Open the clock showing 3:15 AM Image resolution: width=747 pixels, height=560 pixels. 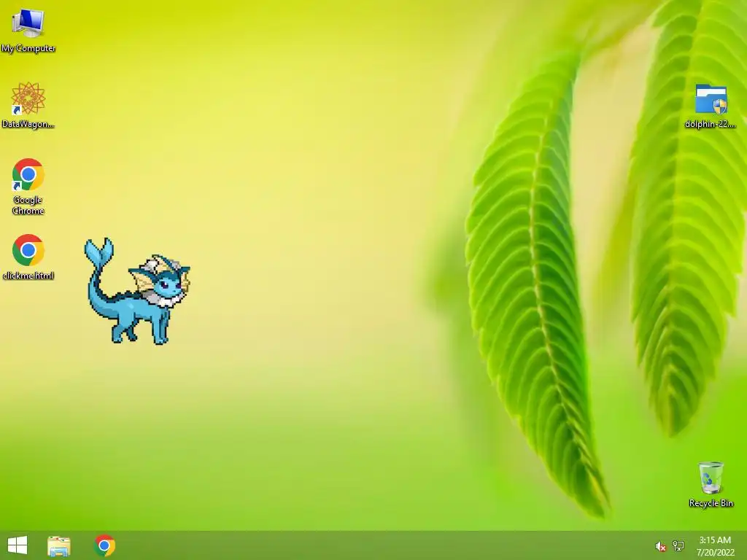[x=715, y=545]
